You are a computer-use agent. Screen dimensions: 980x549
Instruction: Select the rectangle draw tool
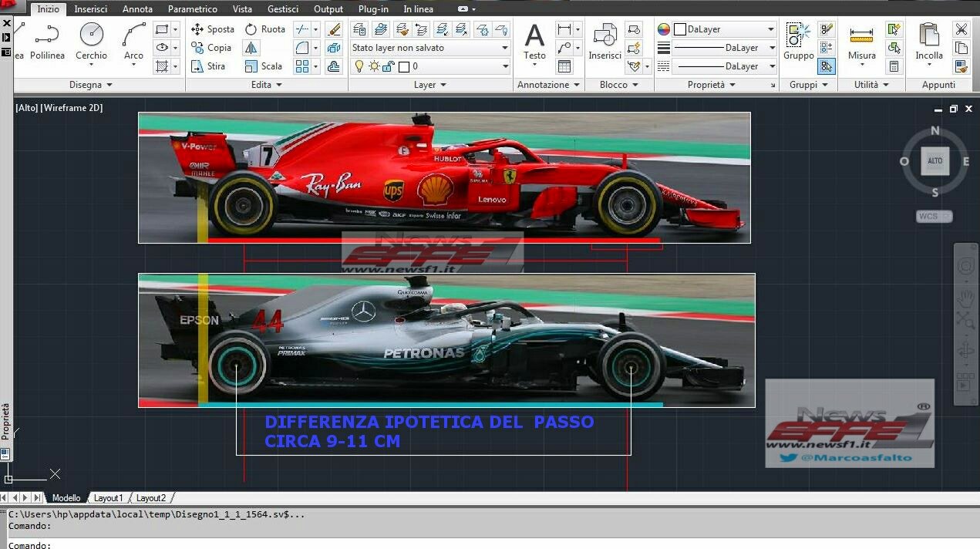click(162, 29)
